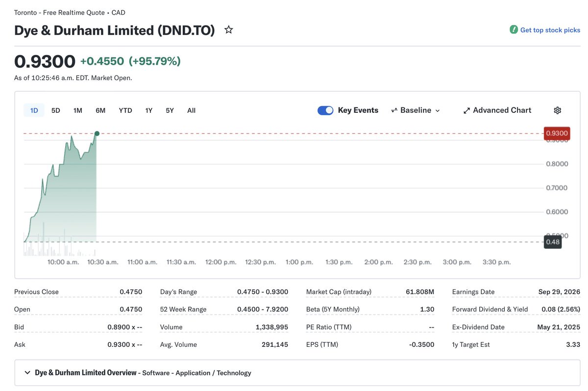Screen dimensions: 588x391
Task: Toggle the Key Events switch
Action: (325, 110)
